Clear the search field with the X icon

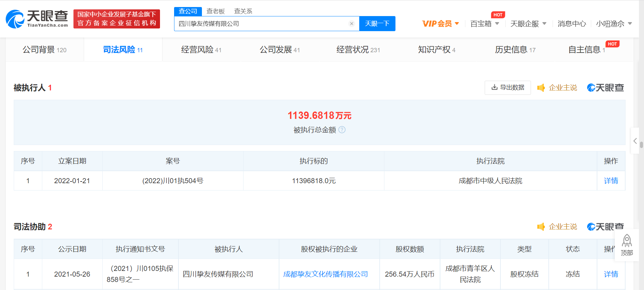point(352,24)
